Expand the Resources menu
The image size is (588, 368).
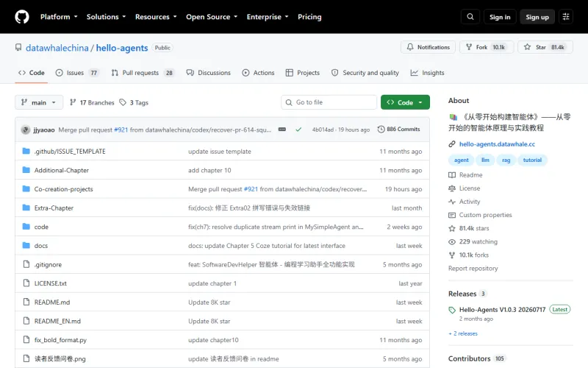tap(156, 17)
